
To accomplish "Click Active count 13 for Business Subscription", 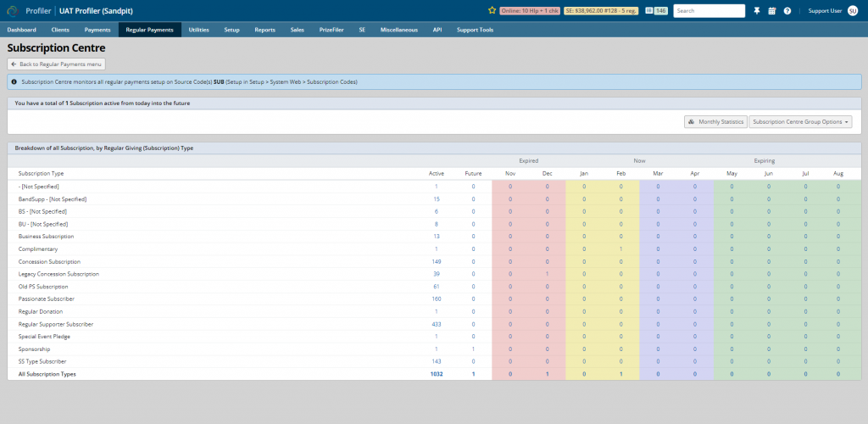I will [437, 237].
